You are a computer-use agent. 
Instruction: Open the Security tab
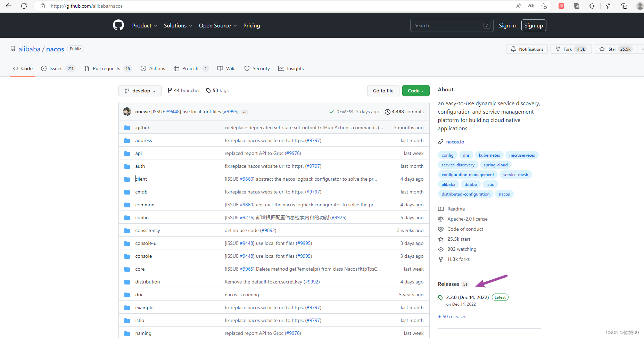(x=257, y=68)
